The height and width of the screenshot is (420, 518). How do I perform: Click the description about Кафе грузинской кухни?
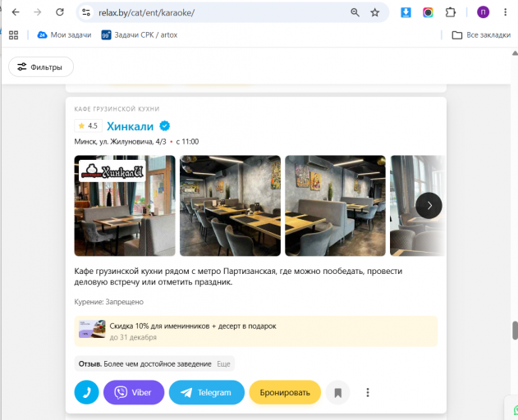pos(238,276)
